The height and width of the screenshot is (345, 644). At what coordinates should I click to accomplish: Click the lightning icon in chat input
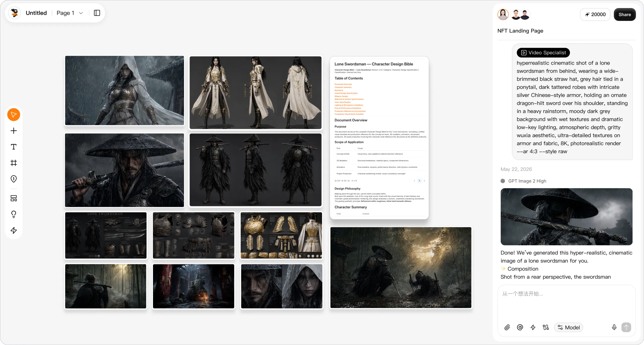[x=533, y=327]
